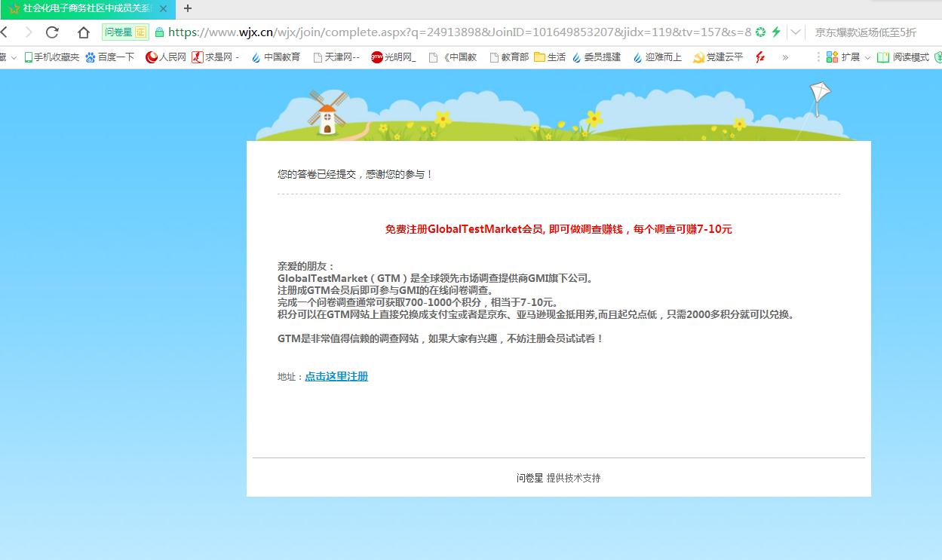Select the 社会化电子商务社区中成员关系 tab
Image resolution: width=942 pixels, height=560 pixels.
87,8
